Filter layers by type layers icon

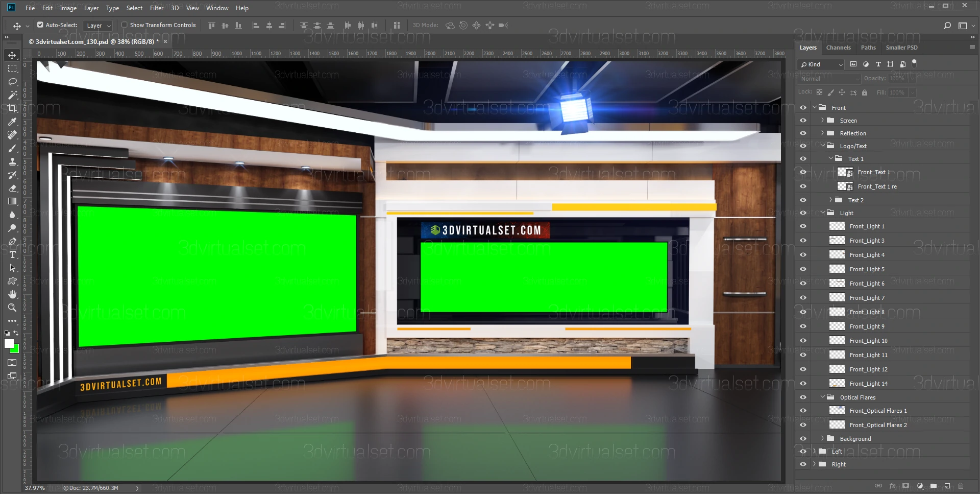tap(878, 64)
